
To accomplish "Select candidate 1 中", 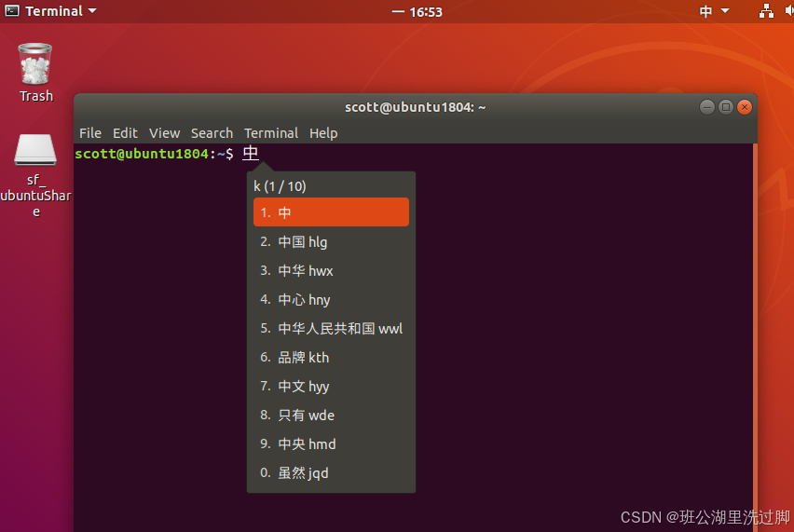I will (x=331, y=212).
